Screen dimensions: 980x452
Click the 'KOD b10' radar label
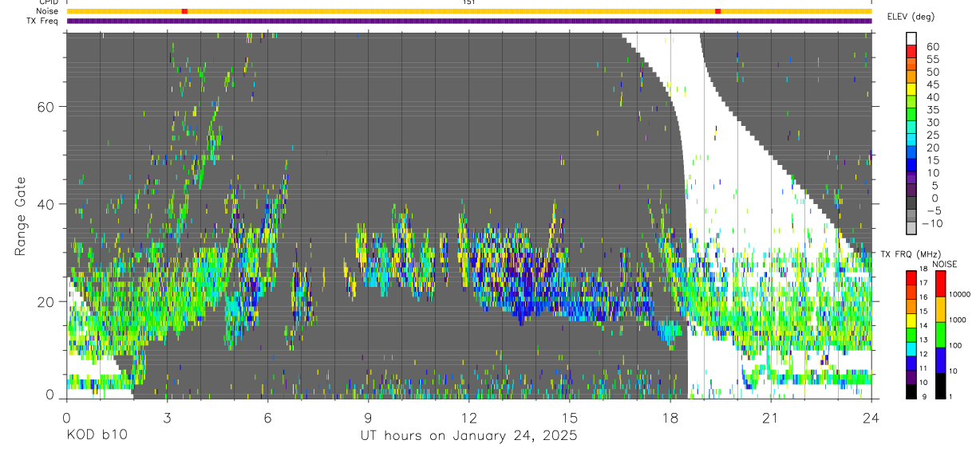[x=97, y=436]
